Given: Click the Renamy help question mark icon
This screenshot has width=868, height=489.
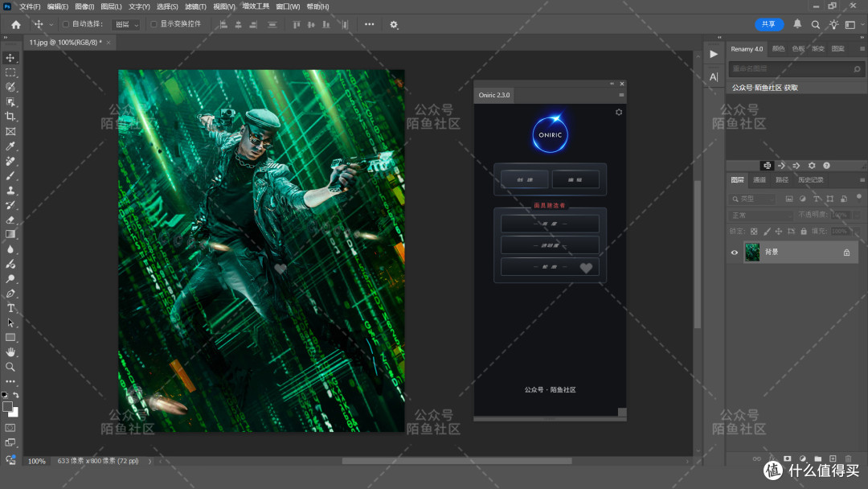Looking at the screenshot, I should coord(826,166).
